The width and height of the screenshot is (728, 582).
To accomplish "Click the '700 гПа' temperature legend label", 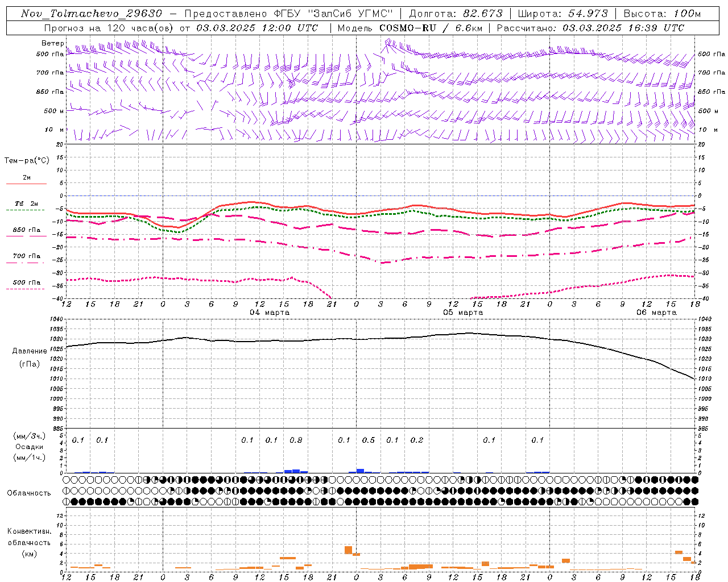I will coord(27,256).
